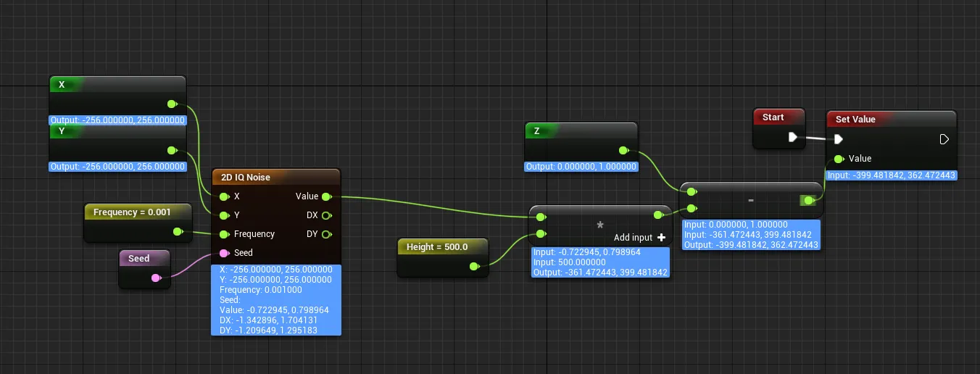Click the Seed input pin on 2D IQ Noise
The width and height of the screenshot is (980, 374).
223,253
